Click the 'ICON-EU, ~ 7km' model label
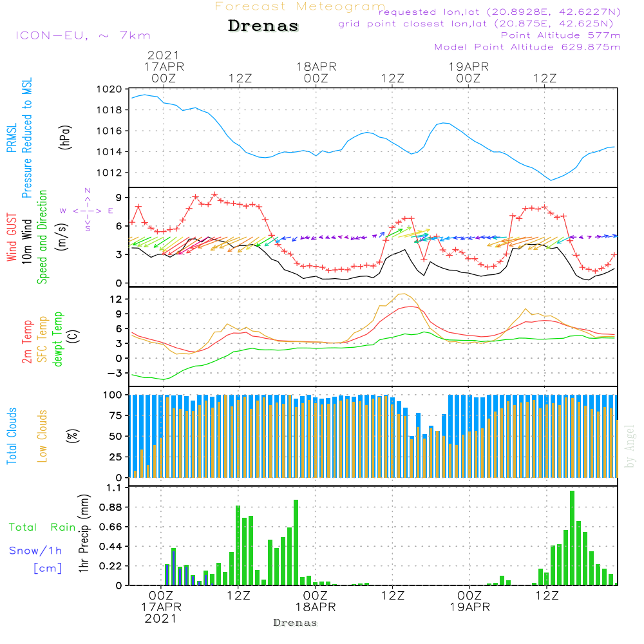Image resolution: width=644 pixels, height=644 pixels. coord(83,35)
